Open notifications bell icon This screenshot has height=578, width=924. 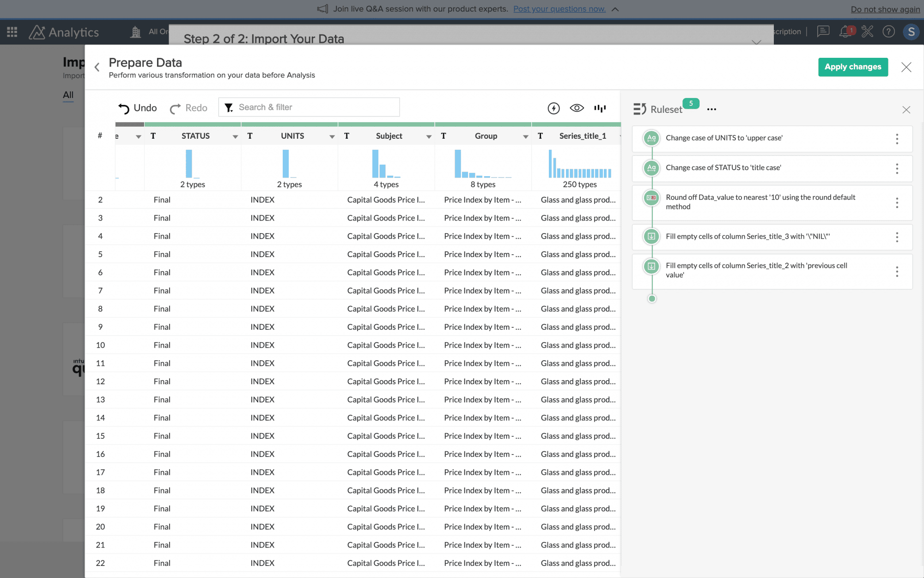point(845,31)
